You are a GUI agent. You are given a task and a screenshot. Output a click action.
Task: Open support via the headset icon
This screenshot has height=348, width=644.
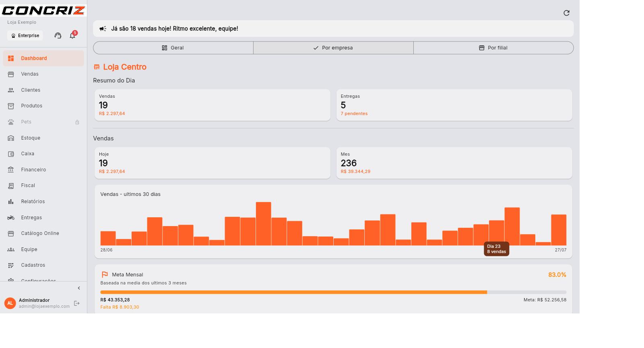point(58,35)
